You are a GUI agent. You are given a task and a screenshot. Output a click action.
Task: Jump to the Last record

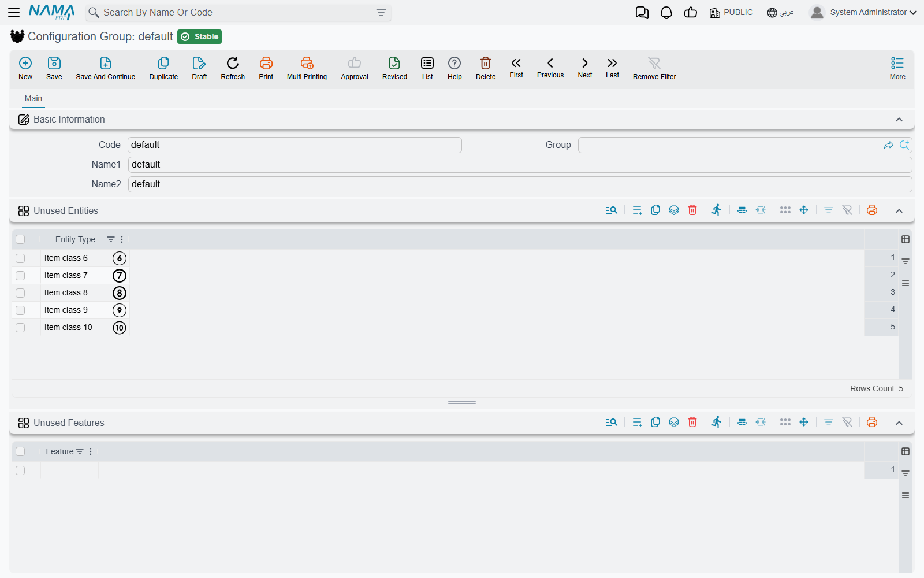coord(612,68)
